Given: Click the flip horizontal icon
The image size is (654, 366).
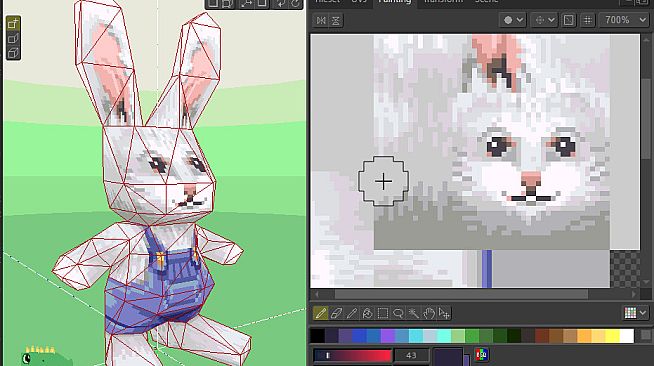Looking at the screenshot, I should (321, 20).
